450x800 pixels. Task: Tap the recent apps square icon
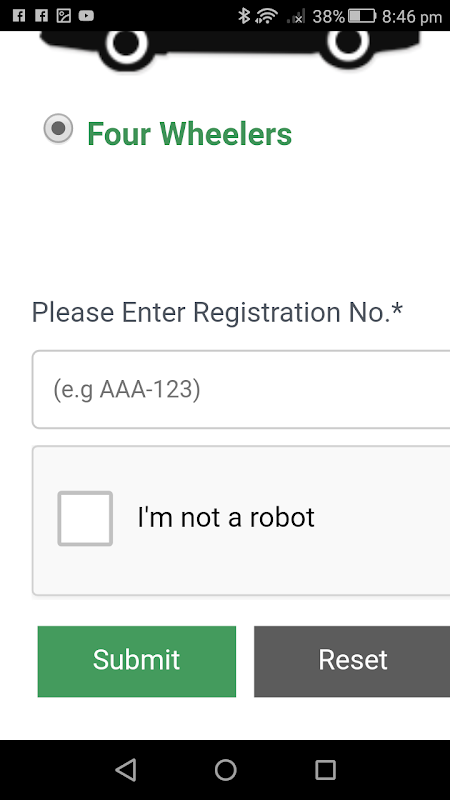[x=325, y=769]
